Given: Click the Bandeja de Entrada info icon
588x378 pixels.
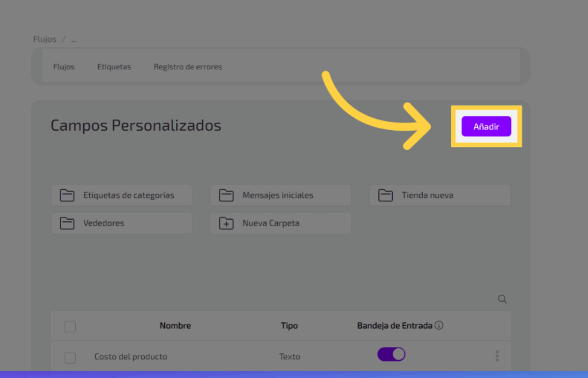Looking at the screenshot, I should 439,326.
